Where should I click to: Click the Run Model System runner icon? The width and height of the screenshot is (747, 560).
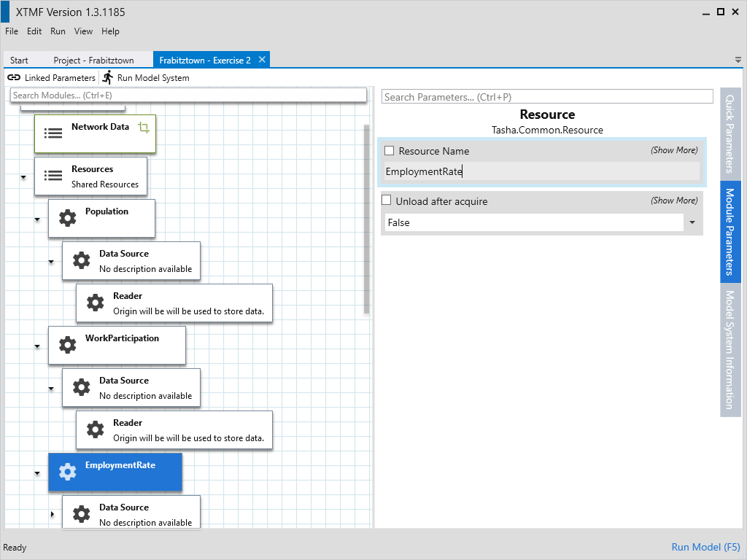(108, 77)
